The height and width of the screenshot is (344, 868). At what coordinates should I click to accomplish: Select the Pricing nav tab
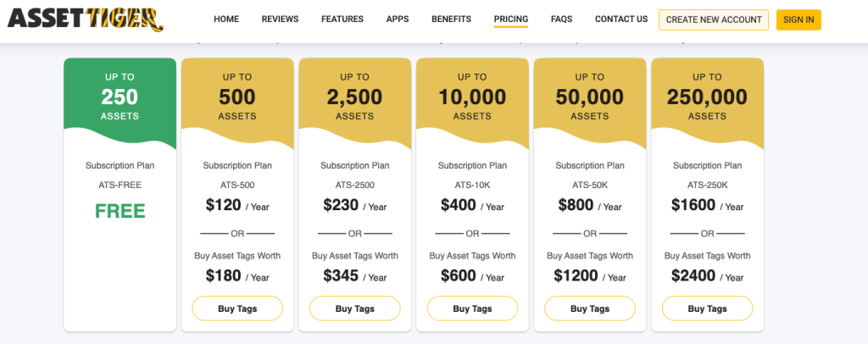[511, 19]
